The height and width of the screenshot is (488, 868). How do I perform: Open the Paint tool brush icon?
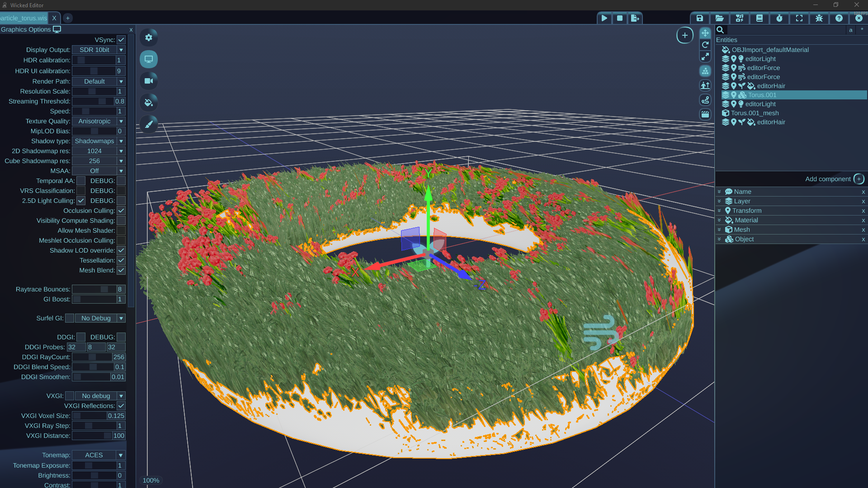(149, 124)
